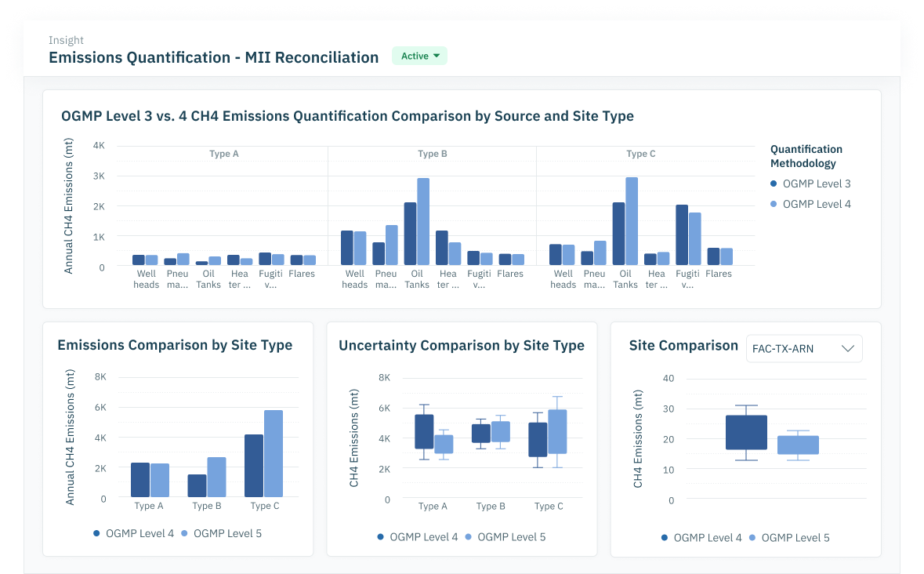The width and height of the screenshot is (924, 574).
Task: Click the Insight breadcrumb label
Action: click(x=66, y=40)
